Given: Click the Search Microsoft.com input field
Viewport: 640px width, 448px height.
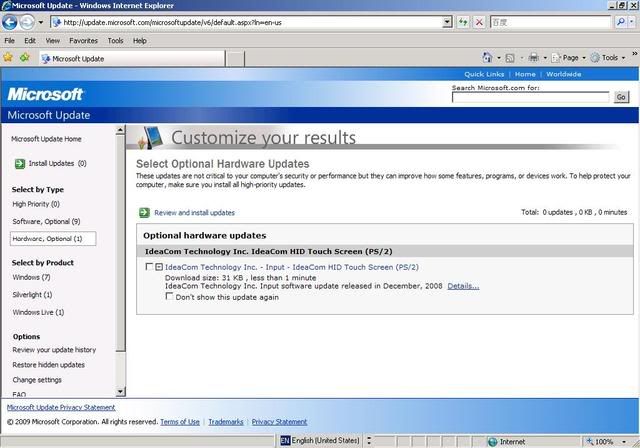Looking at the screenshot, I should [x=530, y=97].
